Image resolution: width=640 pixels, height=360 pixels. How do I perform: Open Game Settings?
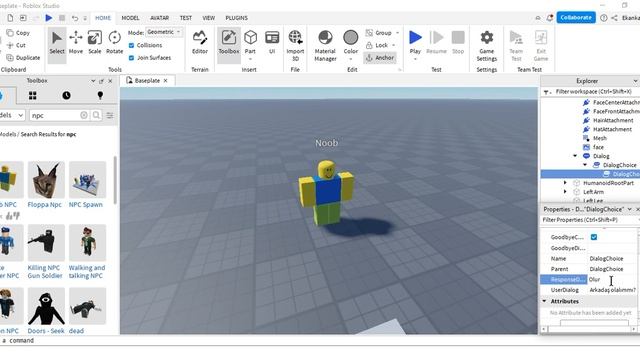[487, 46]
